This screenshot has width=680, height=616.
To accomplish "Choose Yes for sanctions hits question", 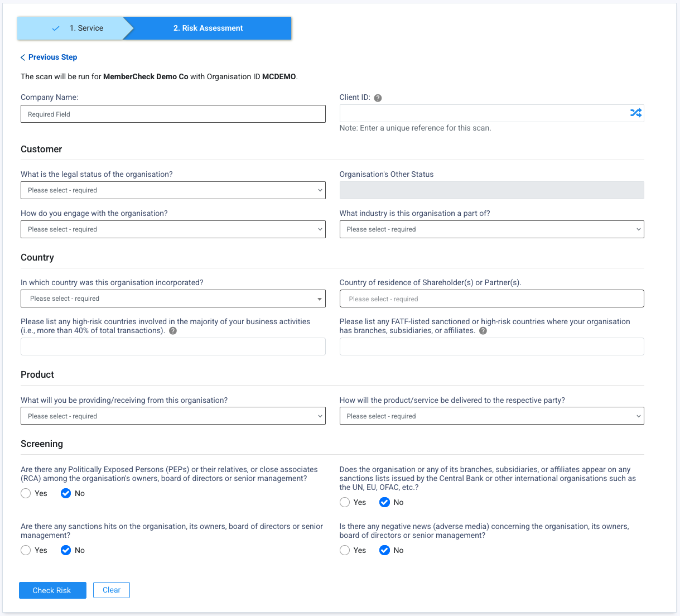I will pos(26,550).
